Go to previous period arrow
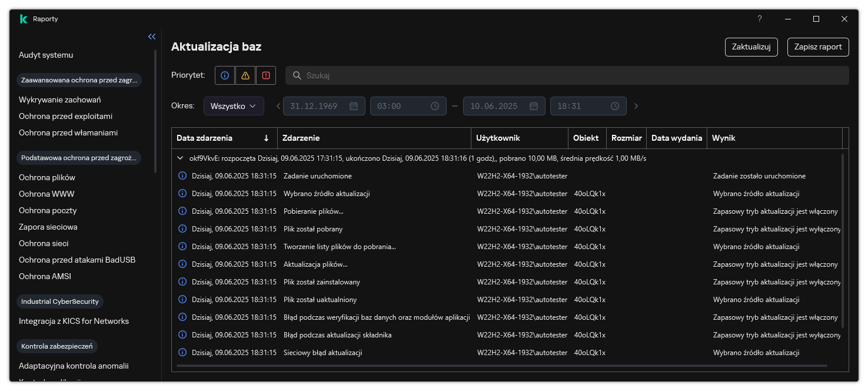This screenshot has width=868, height=391. 278,106
